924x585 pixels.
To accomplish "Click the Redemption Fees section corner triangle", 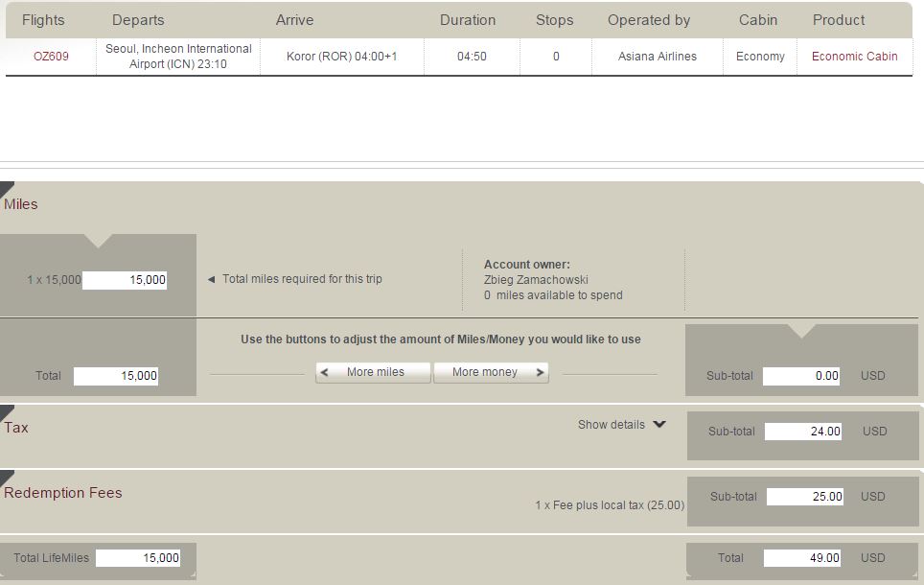I will 7,477.
